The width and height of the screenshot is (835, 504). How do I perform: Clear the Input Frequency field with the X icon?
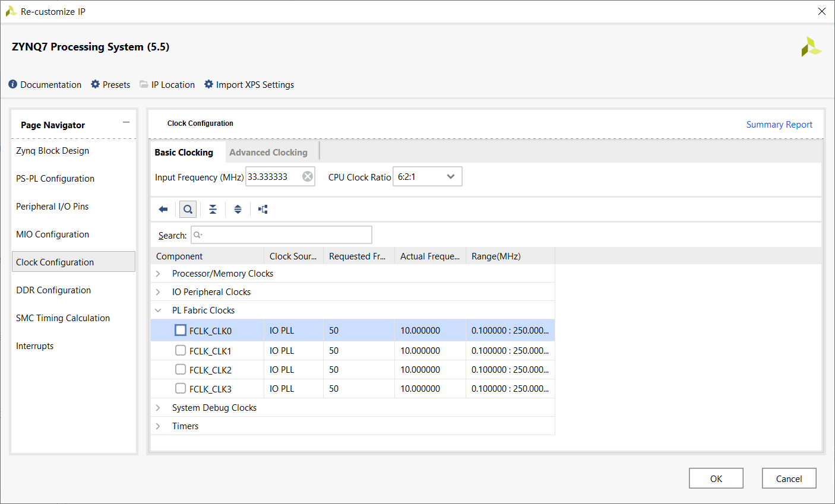pyautogui.click(x=308, y=176)
